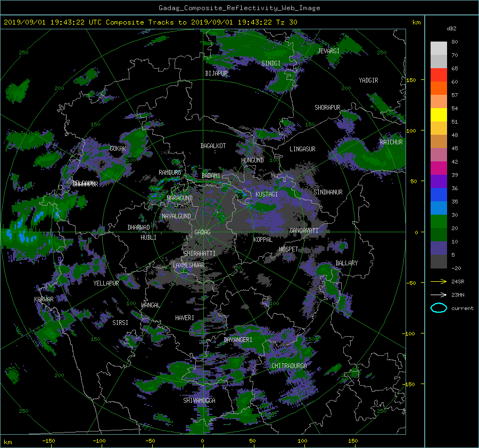Click the KARWAR city label
The width and height of the screenshot is (479, 448).
pos(44,299)
